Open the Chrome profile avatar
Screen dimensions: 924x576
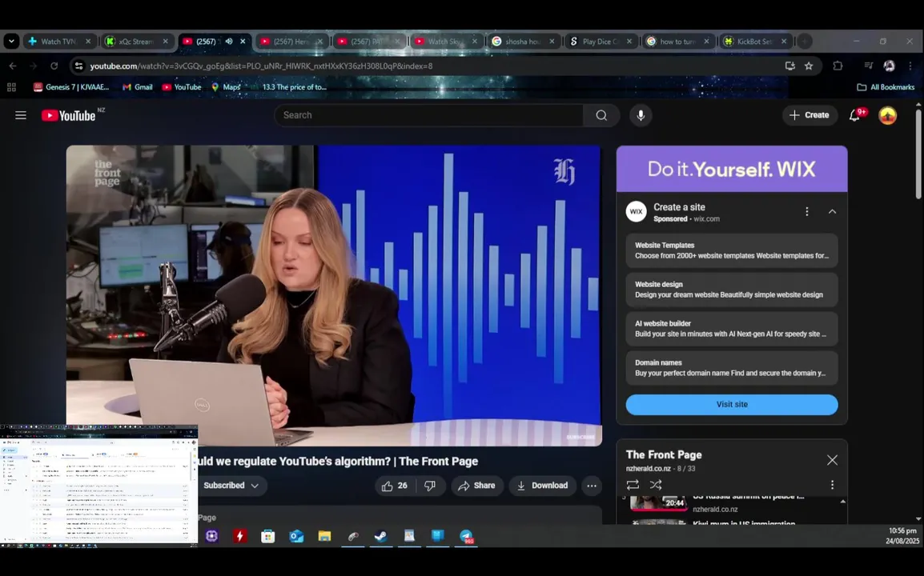click(x=889, y=66)
